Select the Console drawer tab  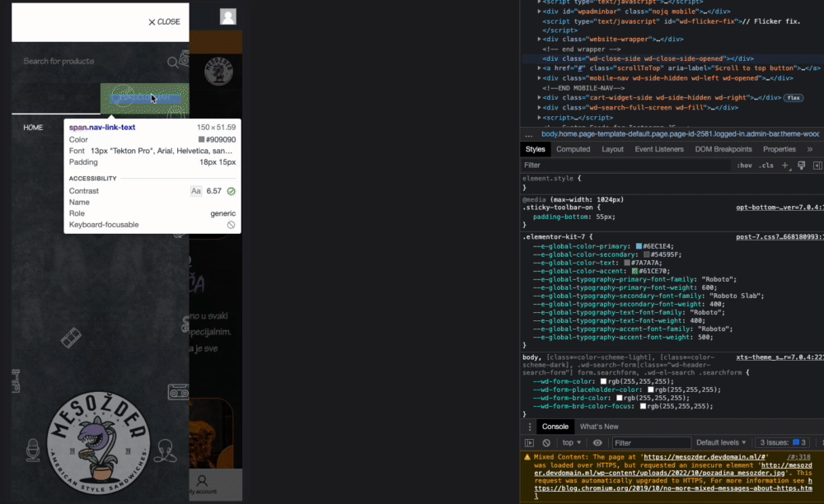click(x=555, y=427)
